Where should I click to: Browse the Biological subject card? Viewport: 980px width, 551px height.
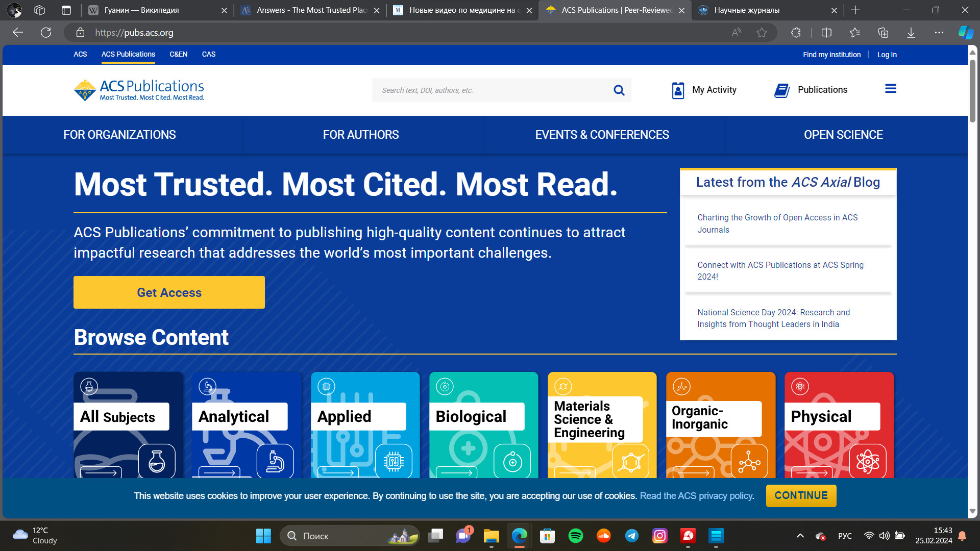pyautogui.click(x=483, y=425)
